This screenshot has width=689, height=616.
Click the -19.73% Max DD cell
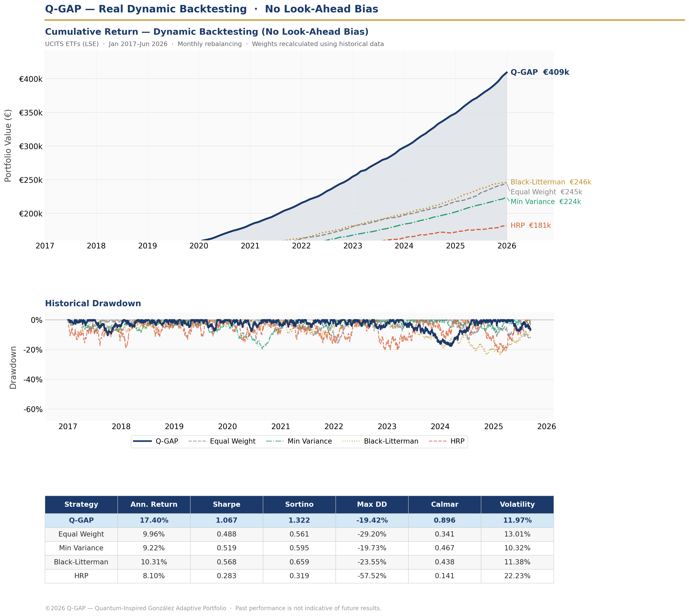pos(372,548)
